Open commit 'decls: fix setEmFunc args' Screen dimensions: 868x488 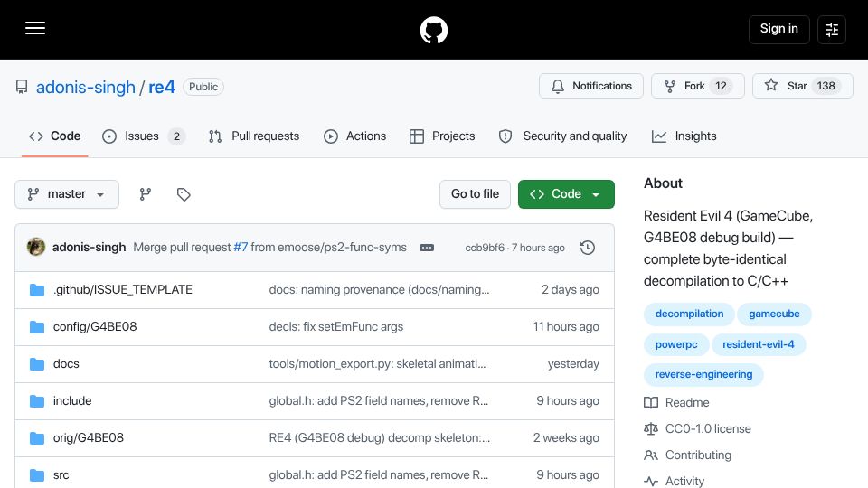point(336,326)
